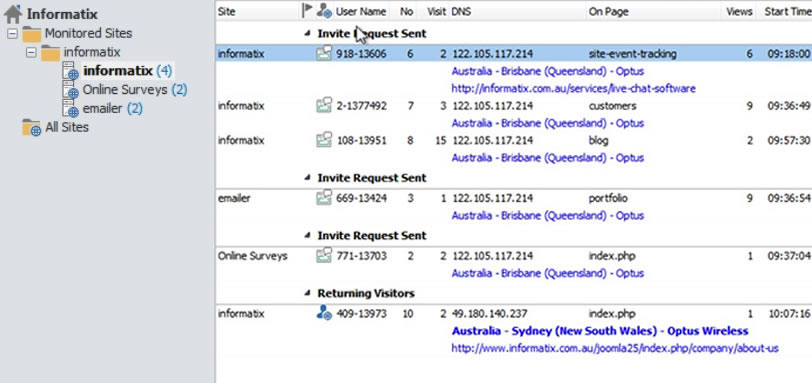Select user name 409-13973
Viewport: 812px width, 383px height.
click(x=361, y=314)
